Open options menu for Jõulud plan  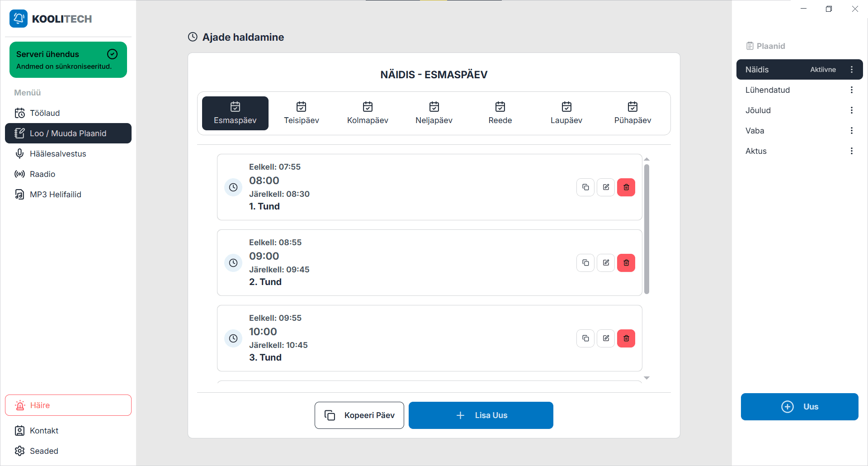852,110
